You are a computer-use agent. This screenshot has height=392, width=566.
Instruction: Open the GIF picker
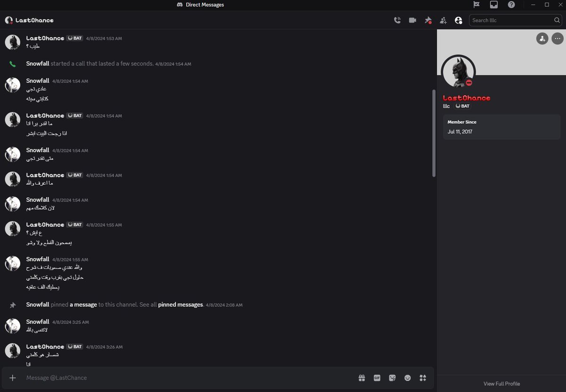pos(377,378)
